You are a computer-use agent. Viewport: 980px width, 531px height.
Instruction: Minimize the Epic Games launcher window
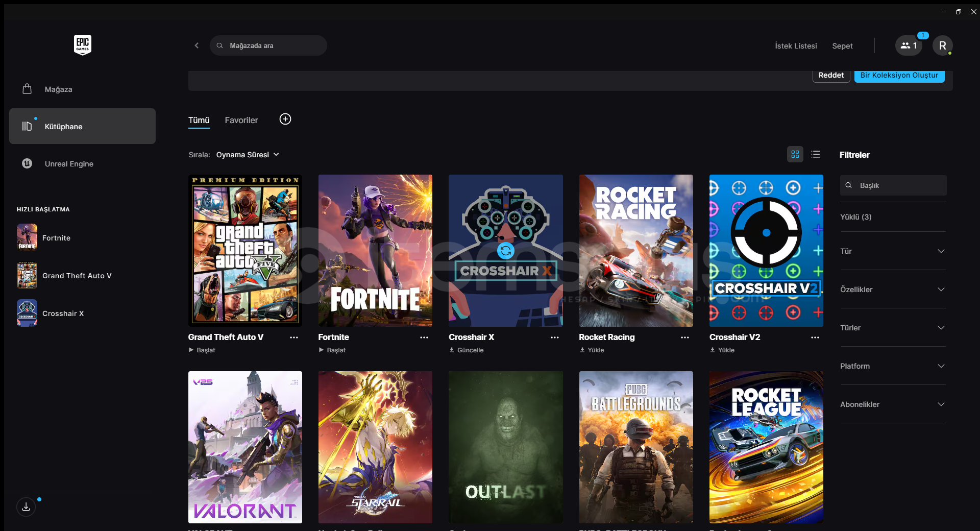943,12
